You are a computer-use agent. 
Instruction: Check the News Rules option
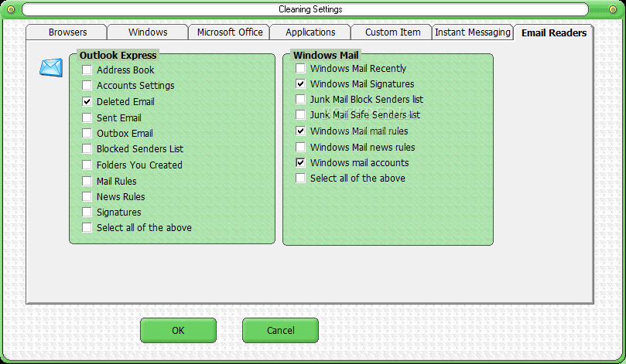[87, 196]
